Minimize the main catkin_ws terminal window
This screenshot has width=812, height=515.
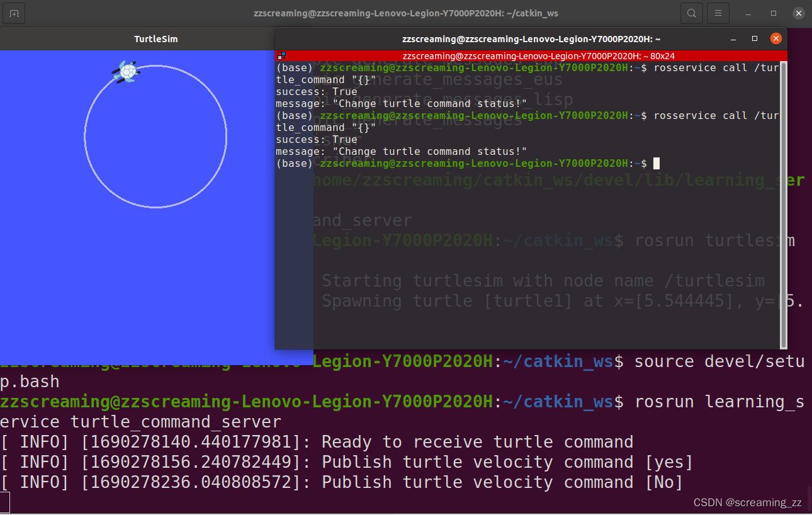748,13
